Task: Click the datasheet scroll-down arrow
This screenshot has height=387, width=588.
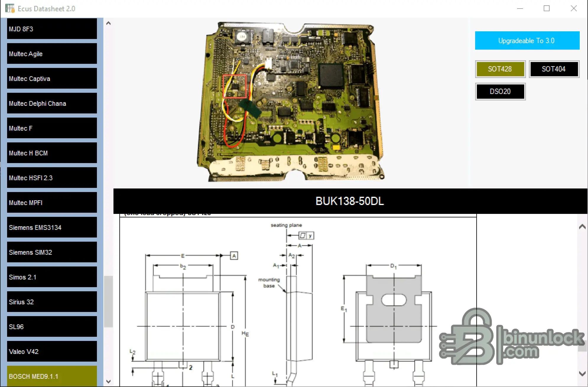Action: [x=582, y=373]
